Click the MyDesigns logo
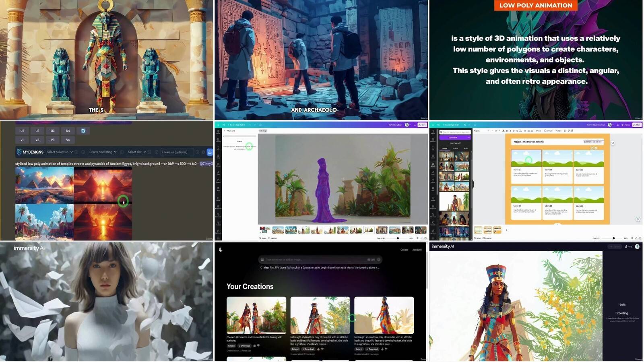 tap(30, 152)
